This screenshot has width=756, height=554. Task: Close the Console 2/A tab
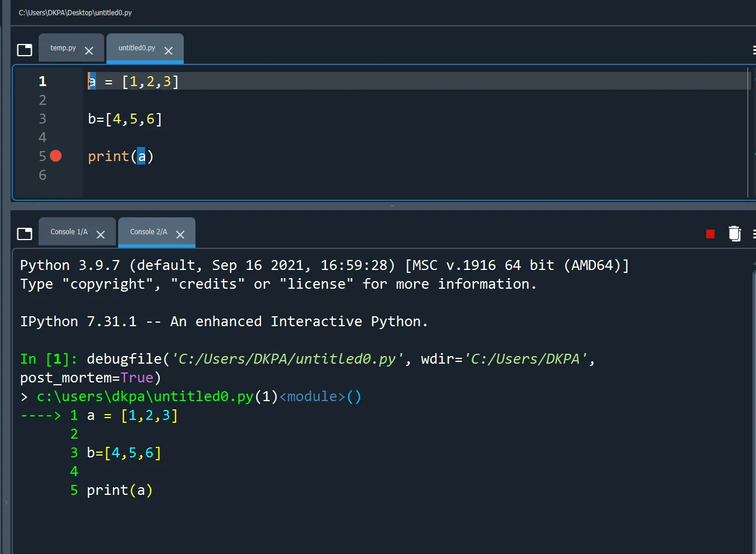tap(180, 235)
